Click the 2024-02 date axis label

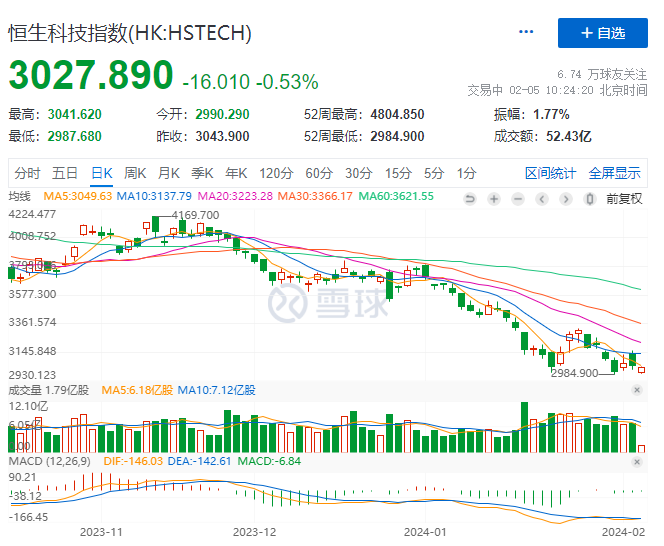624,532
